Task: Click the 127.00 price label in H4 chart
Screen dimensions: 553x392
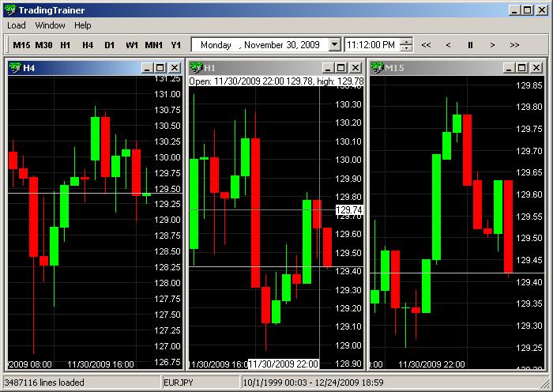Action: coord(167,346)
